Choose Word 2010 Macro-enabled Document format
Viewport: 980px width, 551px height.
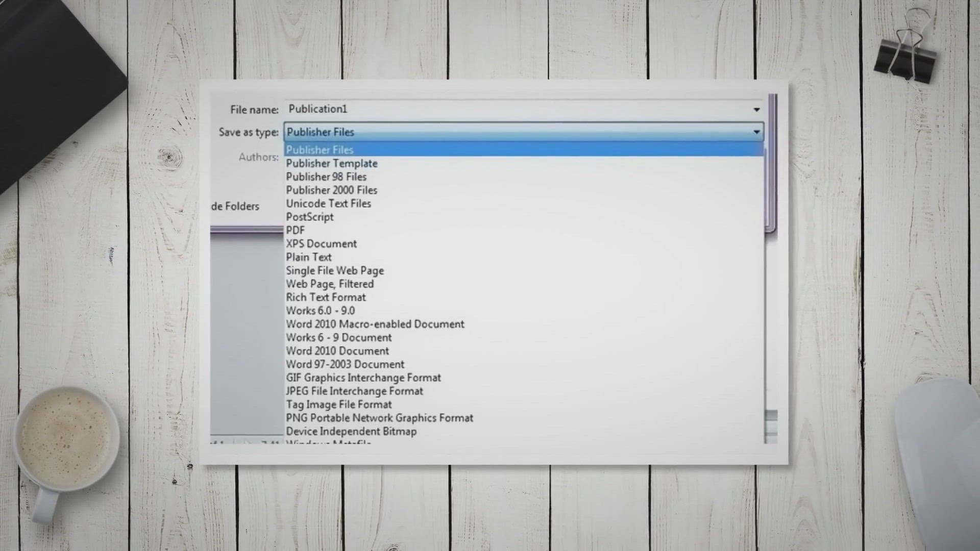(374, 324)
